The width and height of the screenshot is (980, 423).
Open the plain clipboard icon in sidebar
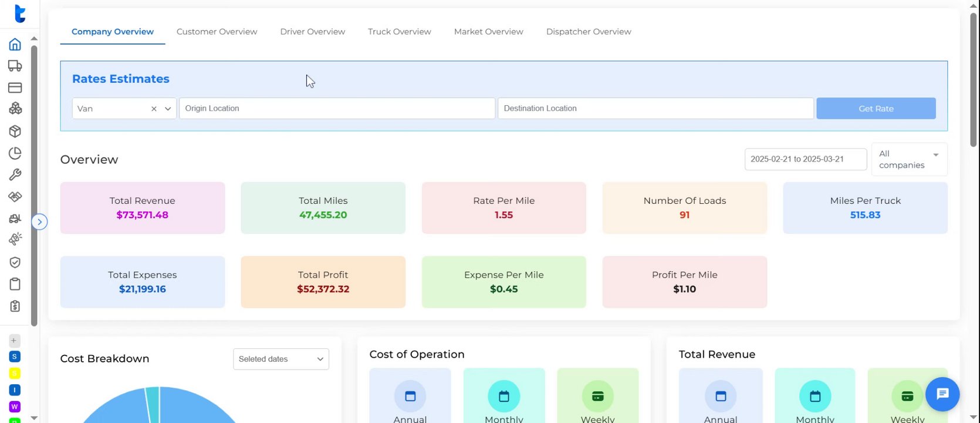coord(15,284)
